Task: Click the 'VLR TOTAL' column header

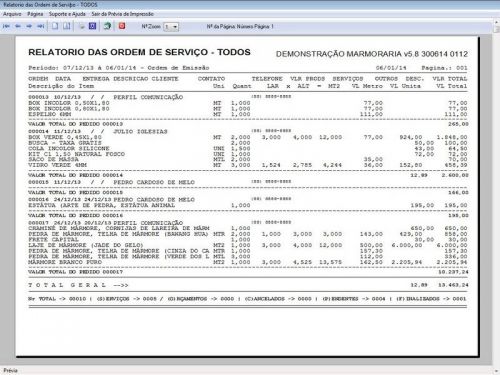Action: click(x=450, y=79)
